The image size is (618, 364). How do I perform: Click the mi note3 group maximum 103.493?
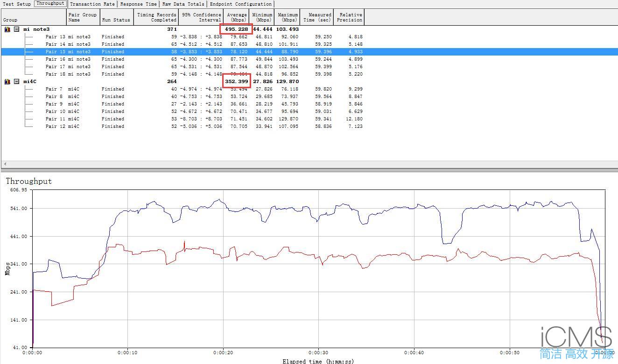pyautogui.click(x=287, y=29)
